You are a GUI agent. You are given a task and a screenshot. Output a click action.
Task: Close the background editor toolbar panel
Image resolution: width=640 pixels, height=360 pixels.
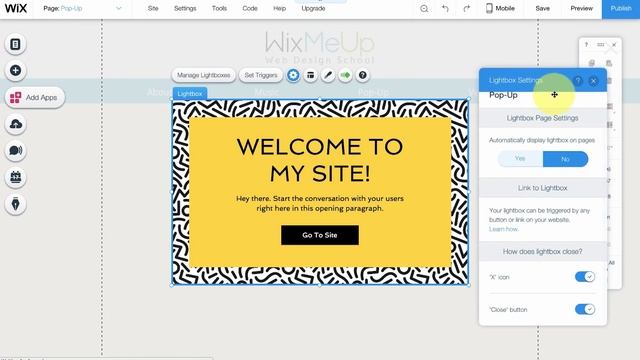[x=614, y=44]
